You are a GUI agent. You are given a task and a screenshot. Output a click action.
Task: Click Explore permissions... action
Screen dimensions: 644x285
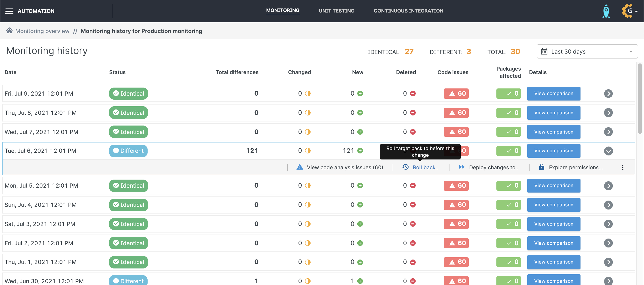click(576, 167)
